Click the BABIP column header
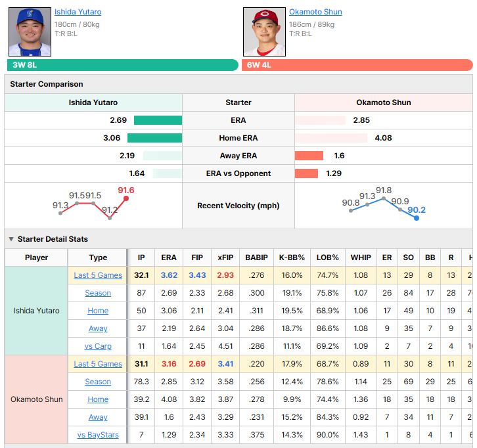 point(256,258)
